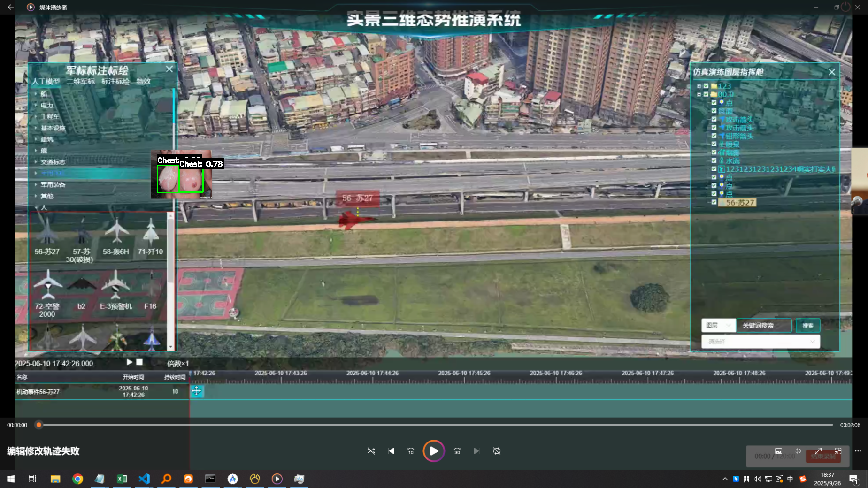Uncheck the 56-苏27 layer checkbox

coord(714,202)
